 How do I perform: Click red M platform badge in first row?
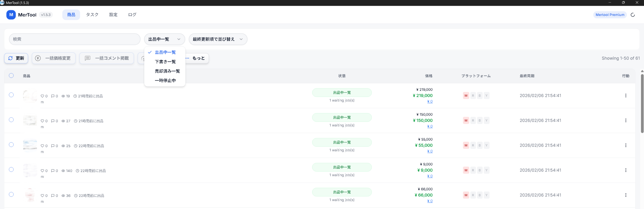466,96
